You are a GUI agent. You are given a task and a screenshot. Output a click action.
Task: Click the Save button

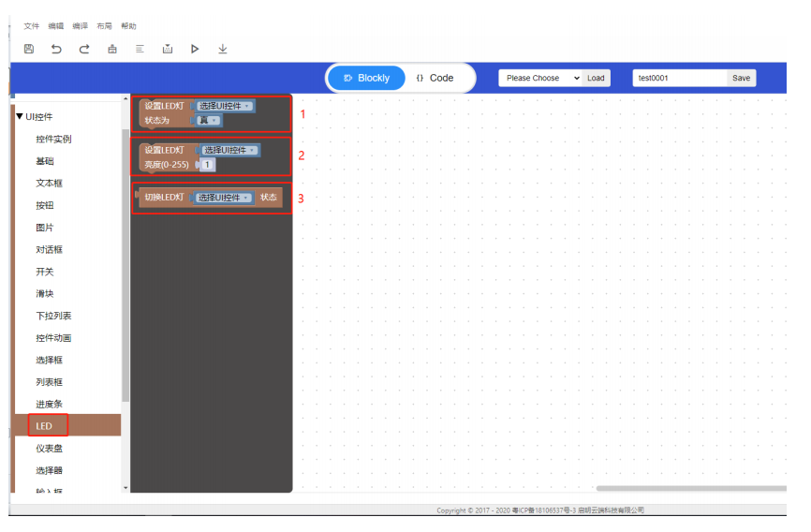pyautogui.click(x=741, y=78)
